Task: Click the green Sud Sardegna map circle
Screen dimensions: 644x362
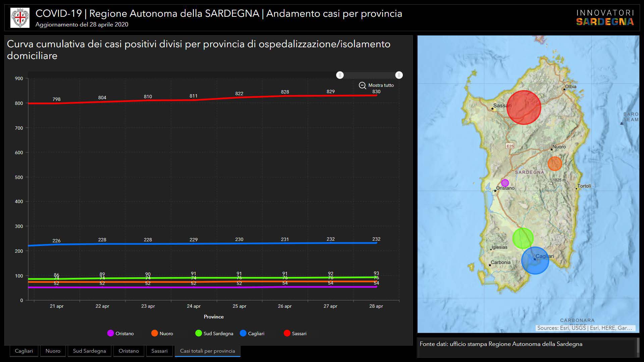Action: pos(523,238)
